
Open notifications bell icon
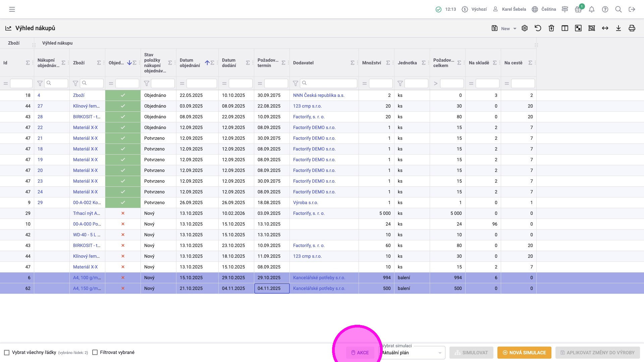(592, 9)
